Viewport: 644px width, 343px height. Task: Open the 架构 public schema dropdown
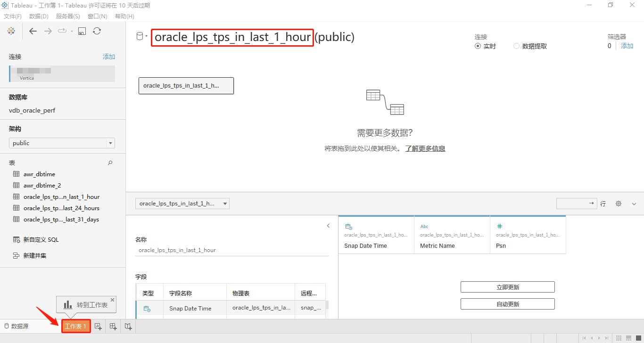pos(62,143)
